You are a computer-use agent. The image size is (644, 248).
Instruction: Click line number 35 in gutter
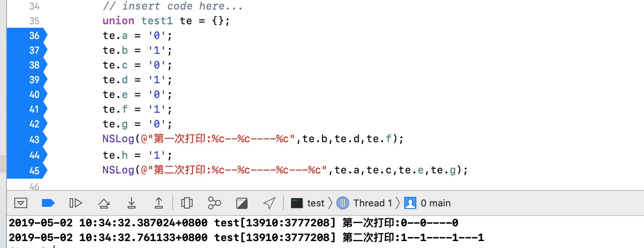pyautogui.click(x=34, y=21)
